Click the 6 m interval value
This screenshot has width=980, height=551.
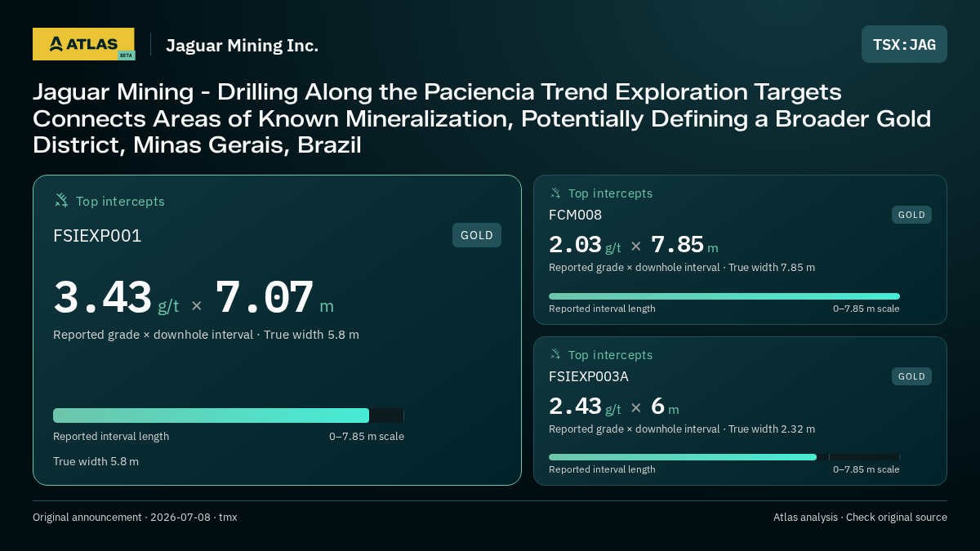[665, 406]
